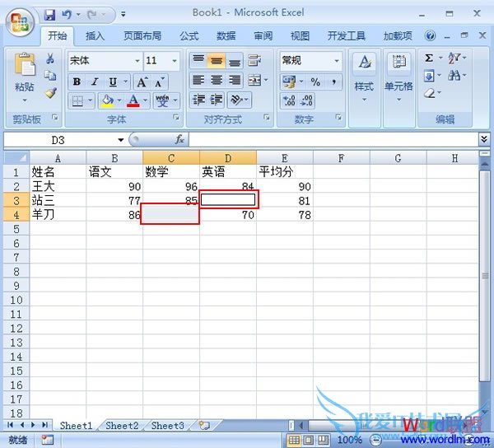
Task: Open the 插入 tab
Action: tap(95, 36)
